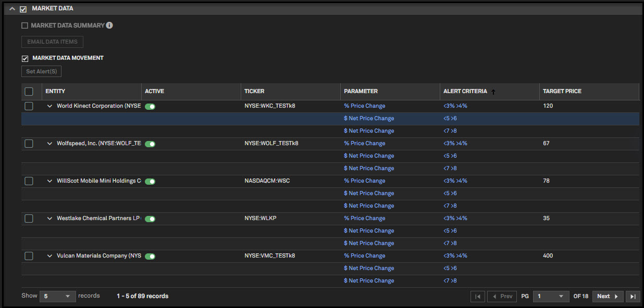Collapse the World Kinect Corporation row

[x=50, y=106]
